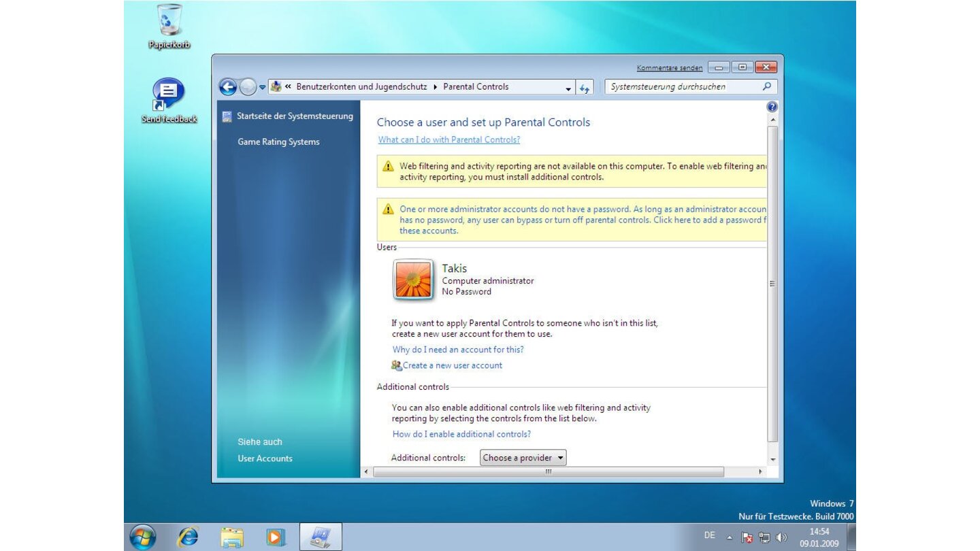Open Windows Media Player from taskbar
Screen dimensions: 980x551
pyautogui.click(x=276, y=537)
